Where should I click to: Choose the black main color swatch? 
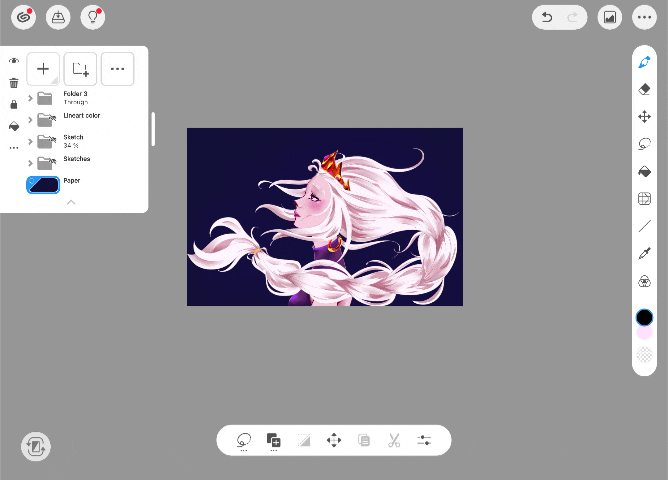click(x=644, y=317)
